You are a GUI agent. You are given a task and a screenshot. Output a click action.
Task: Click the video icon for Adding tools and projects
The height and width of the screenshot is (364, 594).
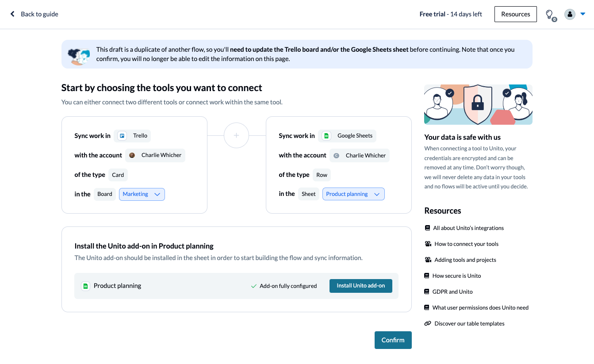click(x=428, y=260)
